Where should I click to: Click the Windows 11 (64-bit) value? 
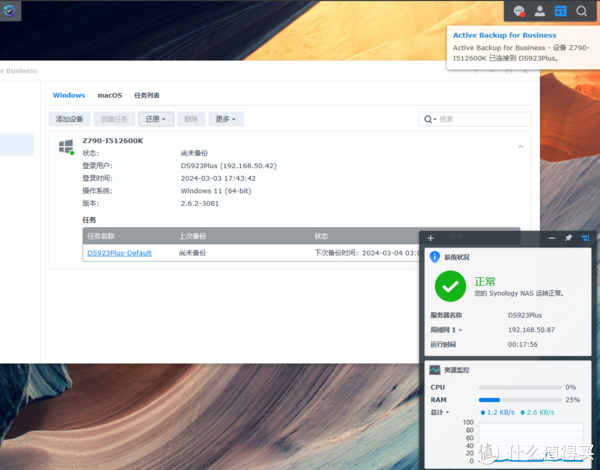216,191
